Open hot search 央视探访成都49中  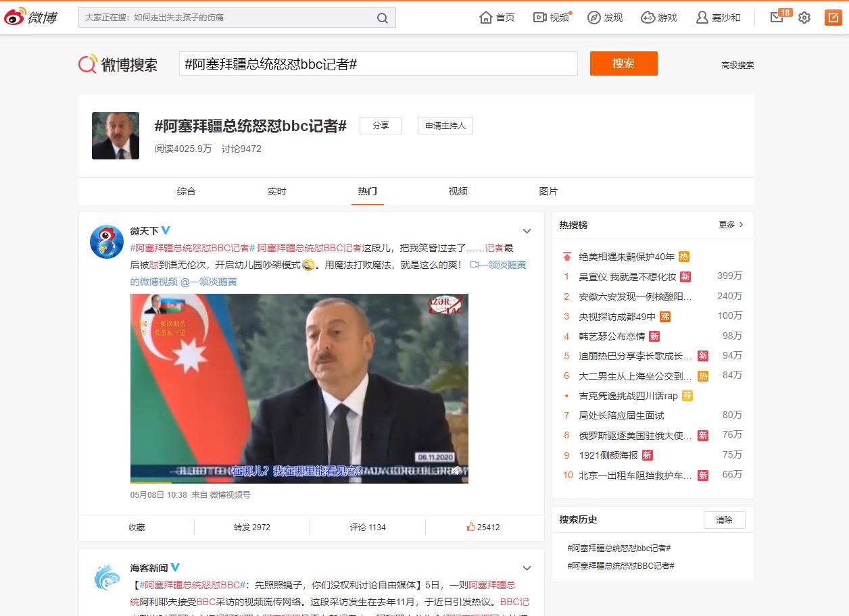tap(617, 316)
